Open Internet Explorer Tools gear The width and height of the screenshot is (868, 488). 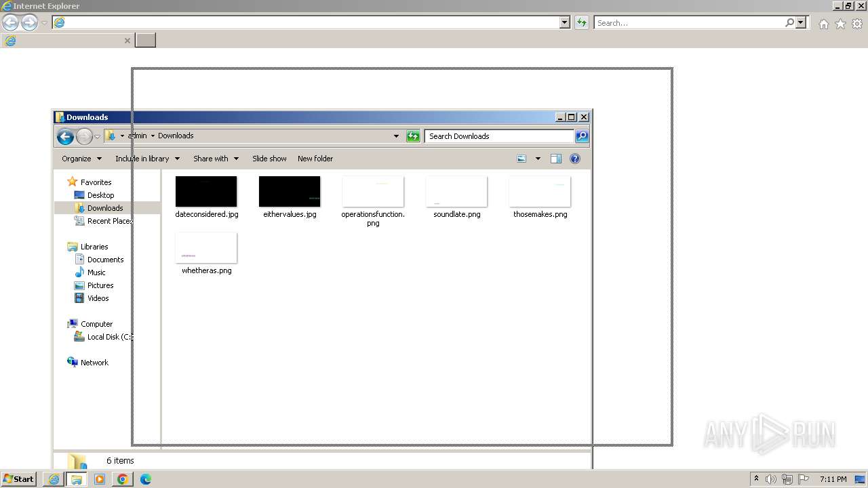[x=857, y=24]
